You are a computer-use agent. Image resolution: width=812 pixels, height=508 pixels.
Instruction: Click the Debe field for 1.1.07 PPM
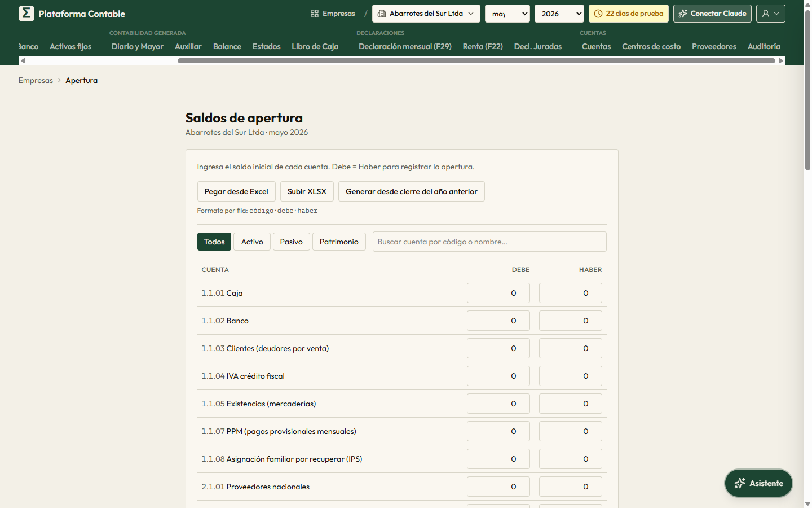tap(498, 431)
